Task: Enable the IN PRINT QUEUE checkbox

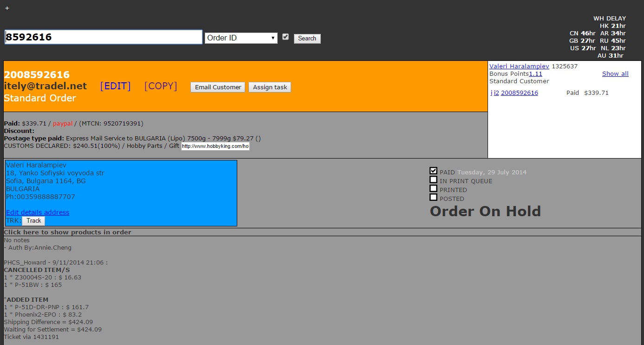Action: 433,180
